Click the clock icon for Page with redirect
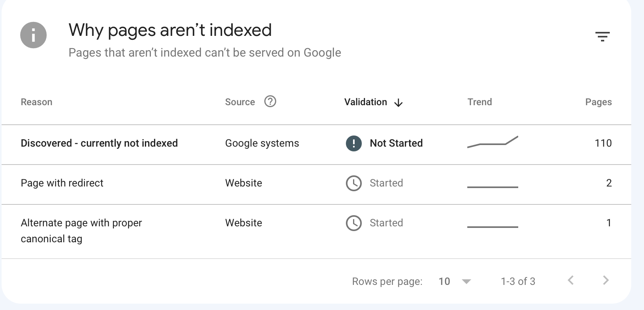This screenshot has height=310, width=644. (353, 183)
